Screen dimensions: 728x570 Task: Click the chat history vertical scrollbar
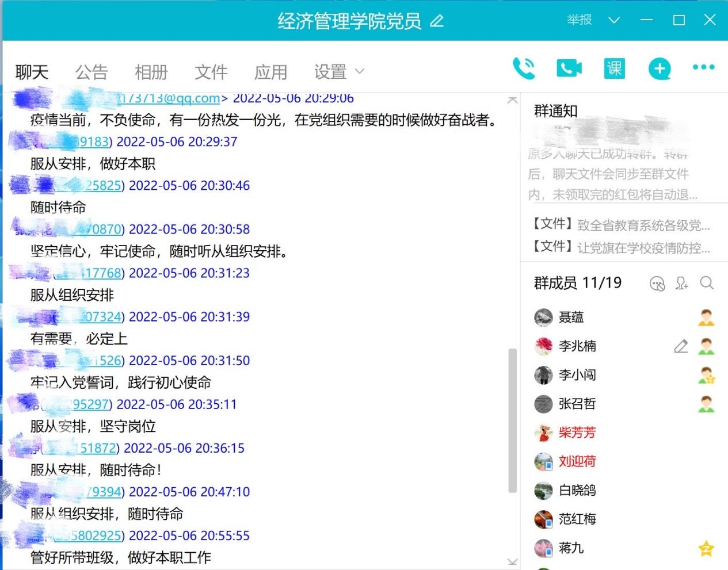[x=512, y=420]
